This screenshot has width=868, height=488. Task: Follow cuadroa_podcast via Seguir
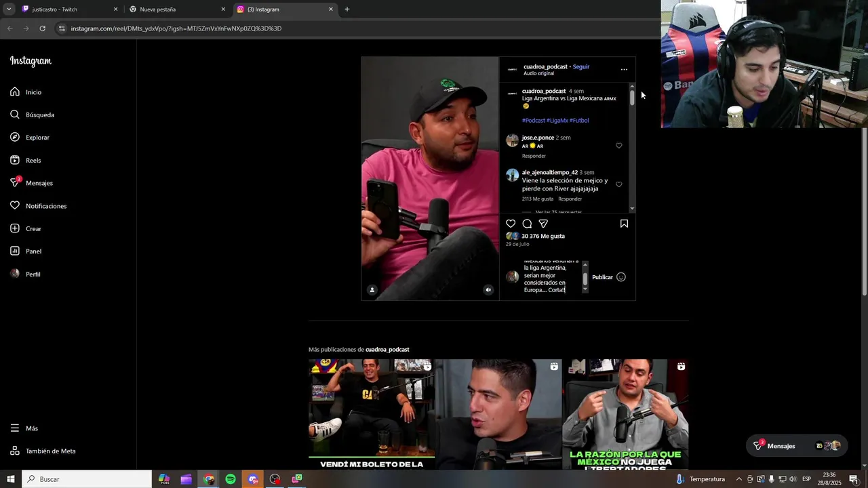(581, 66)
